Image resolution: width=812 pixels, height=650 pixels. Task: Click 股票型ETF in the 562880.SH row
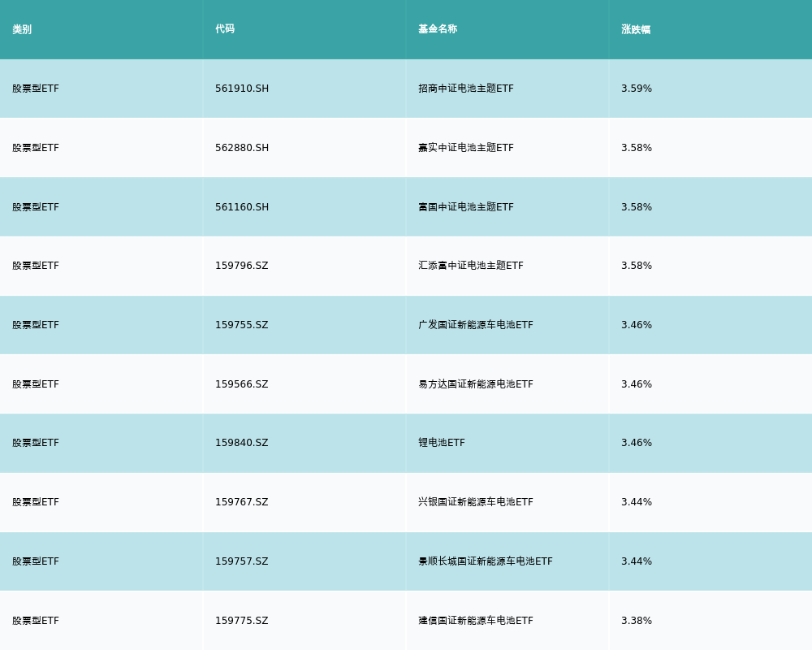(x=36, y=148)
